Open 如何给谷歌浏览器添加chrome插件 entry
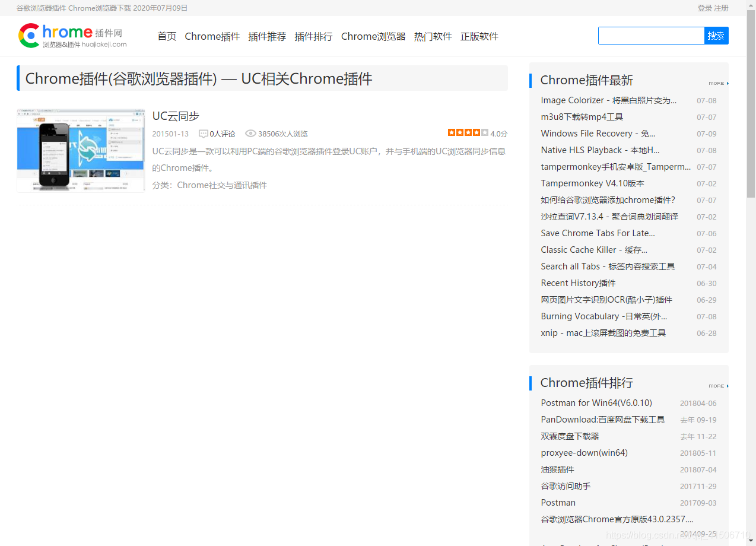 click(x=608, y=200)
